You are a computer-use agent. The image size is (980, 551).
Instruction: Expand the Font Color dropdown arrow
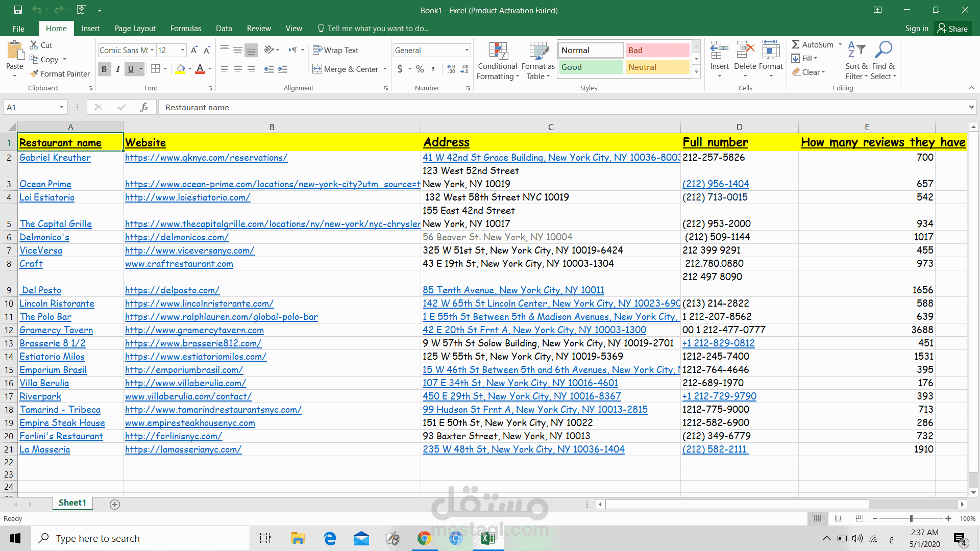(210, 68)
